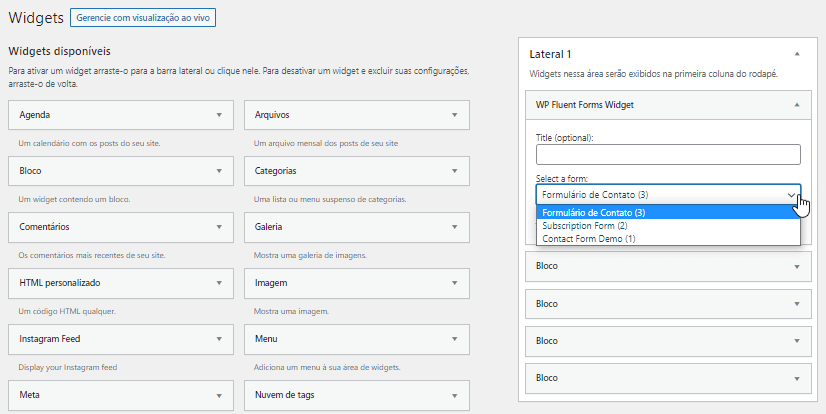This screenshot has width=826, height=414.
Task: Collapse the Lateral 1 sidebar panel
Action: 796,54
